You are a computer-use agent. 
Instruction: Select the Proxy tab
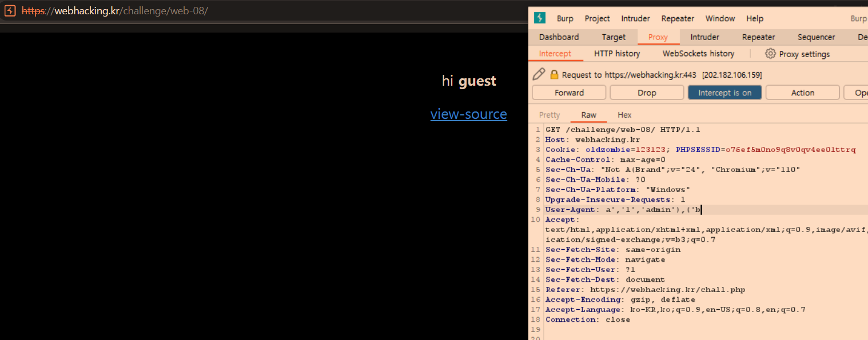[x=658, y=37]
